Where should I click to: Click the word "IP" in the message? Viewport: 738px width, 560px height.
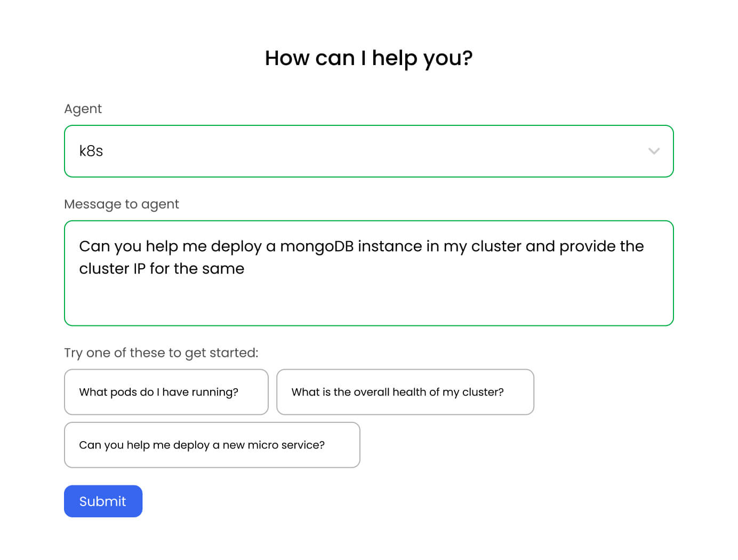(139, 269)
